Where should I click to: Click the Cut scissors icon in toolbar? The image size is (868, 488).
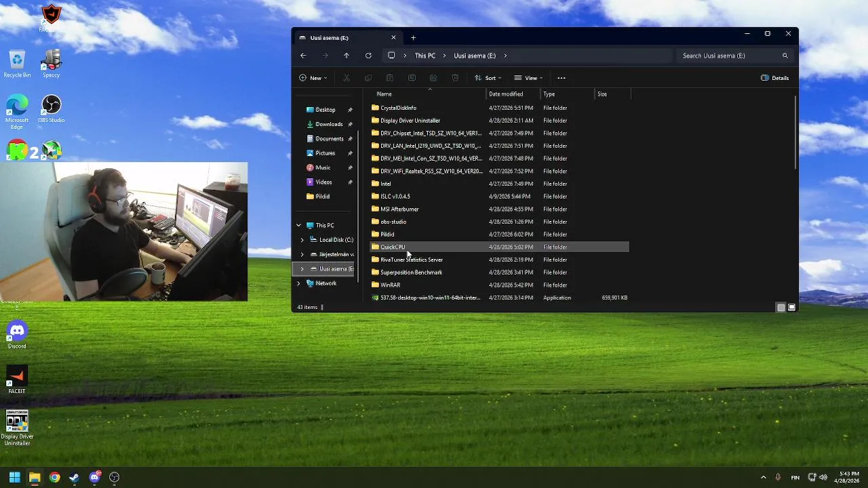click(347, 78)
